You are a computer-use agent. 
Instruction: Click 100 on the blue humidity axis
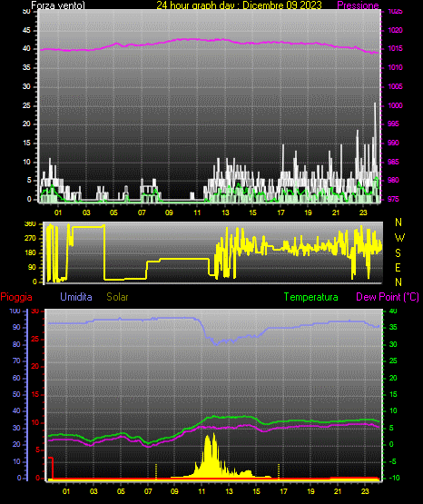pyautogui.click(x=15, y=311)
